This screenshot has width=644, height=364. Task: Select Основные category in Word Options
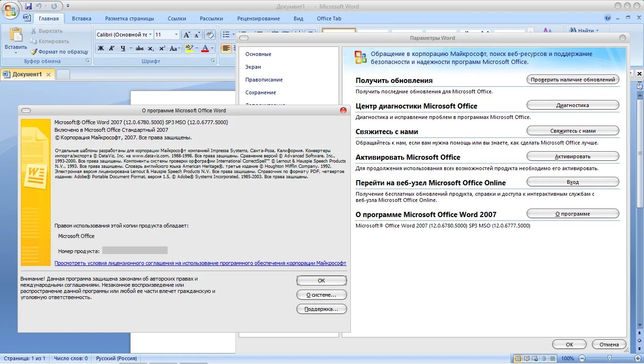coord(258,54)
